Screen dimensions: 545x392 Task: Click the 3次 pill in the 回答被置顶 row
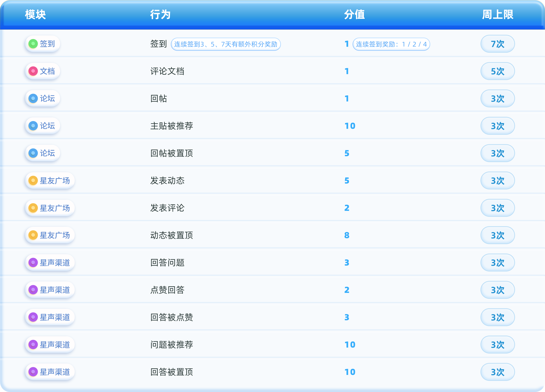[x=498, y=372]
